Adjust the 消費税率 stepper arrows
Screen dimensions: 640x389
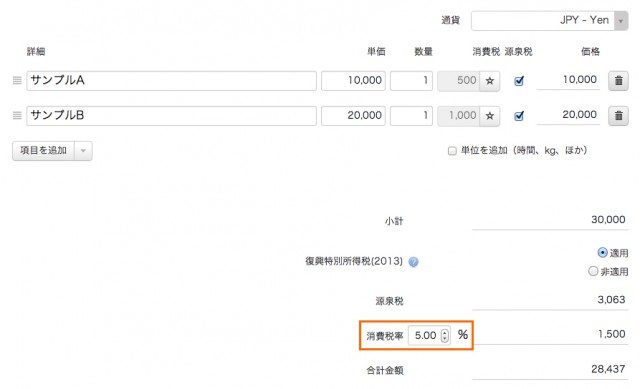tap(444, 336)
